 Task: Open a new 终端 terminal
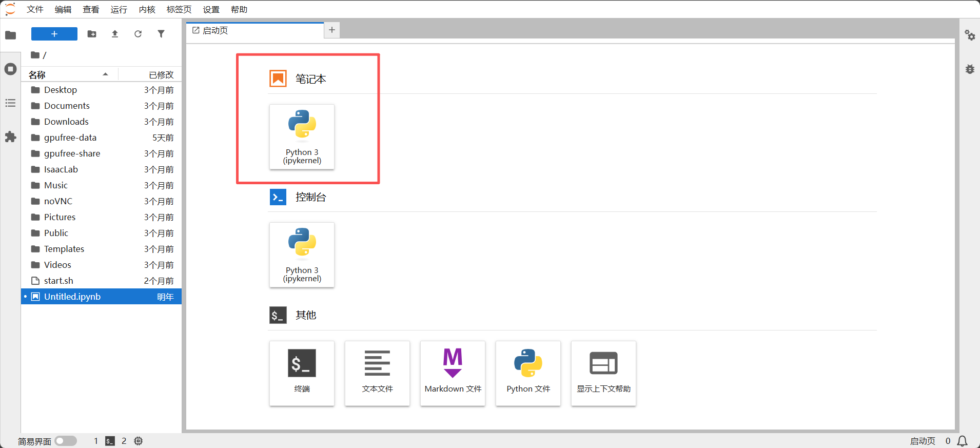[302, 373]
